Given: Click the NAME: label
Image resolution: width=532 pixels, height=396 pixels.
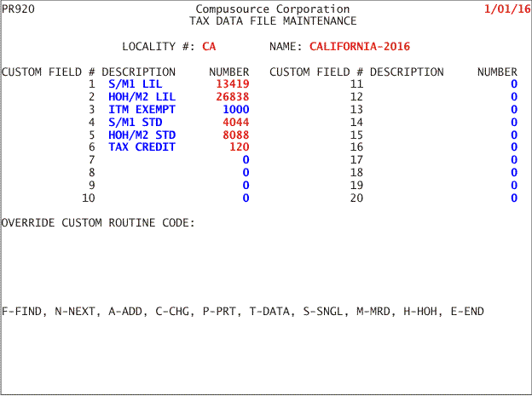Looking at the screenshot, I should (286, 47).
